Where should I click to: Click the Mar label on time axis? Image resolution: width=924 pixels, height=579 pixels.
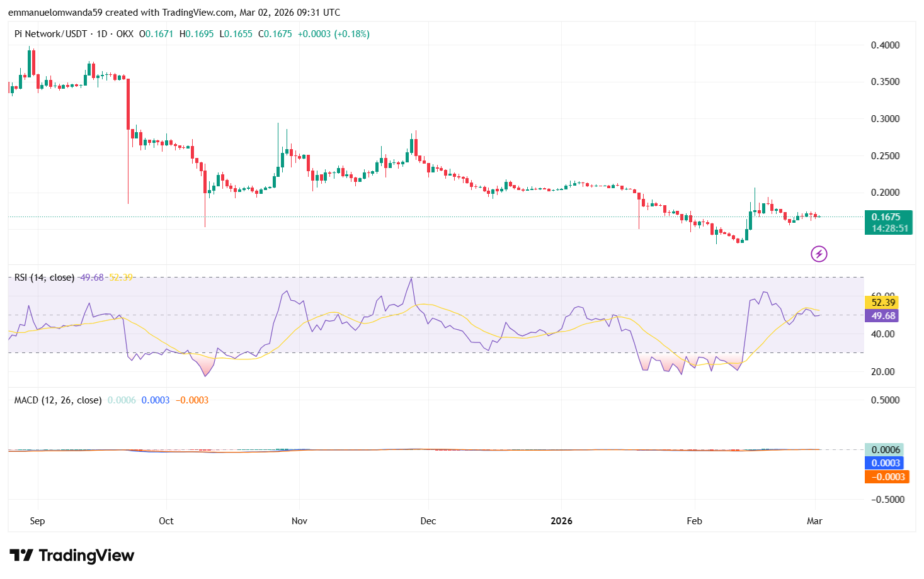click(814, 521)
